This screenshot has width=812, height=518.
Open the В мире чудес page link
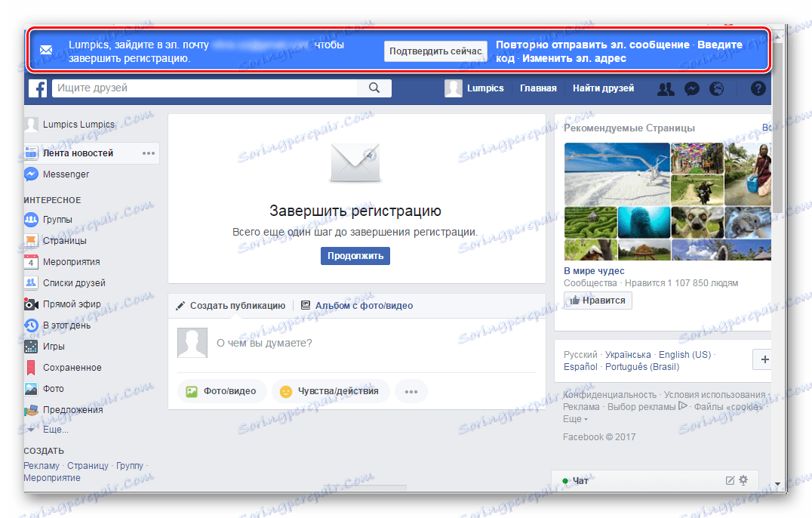[594, 271]
